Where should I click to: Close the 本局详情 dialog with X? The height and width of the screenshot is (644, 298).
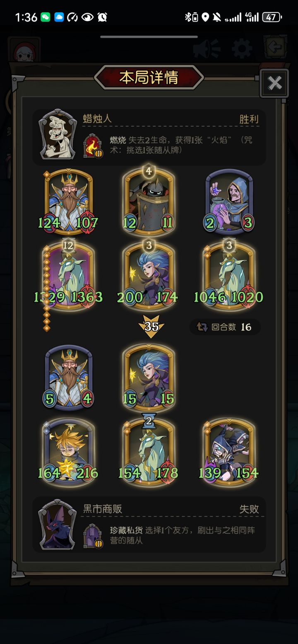pos(274,83)
